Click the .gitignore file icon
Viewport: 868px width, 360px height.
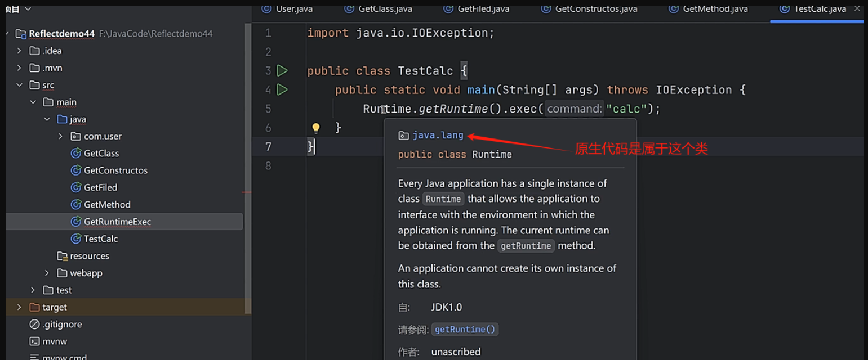pos(34,324)
